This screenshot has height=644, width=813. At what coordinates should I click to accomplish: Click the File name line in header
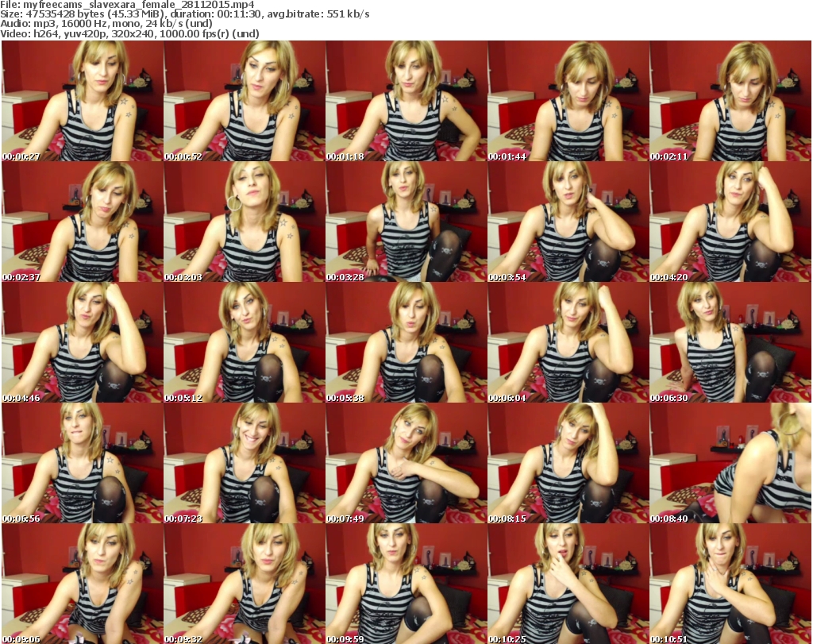point(127,5)
